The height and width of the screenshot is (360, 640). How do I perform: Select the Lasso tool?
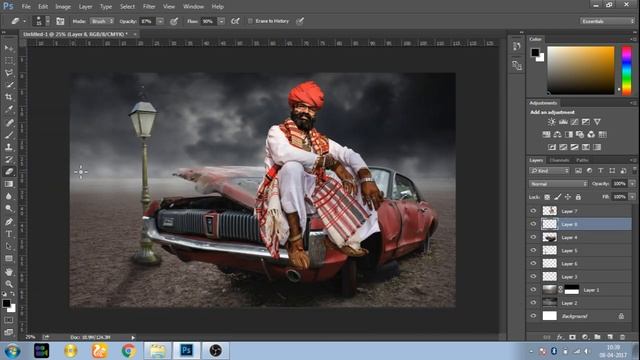tap(9, 73)
